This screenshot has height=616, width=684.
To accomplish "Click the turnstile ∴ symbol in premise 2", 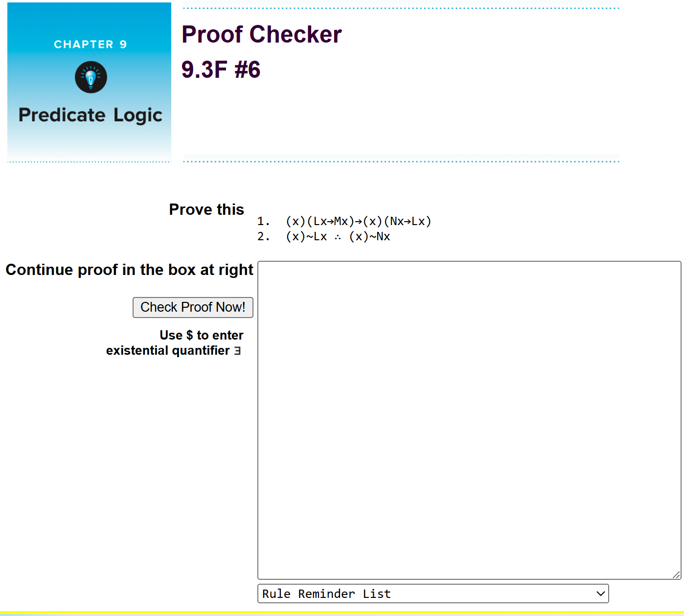I will 337,237.
